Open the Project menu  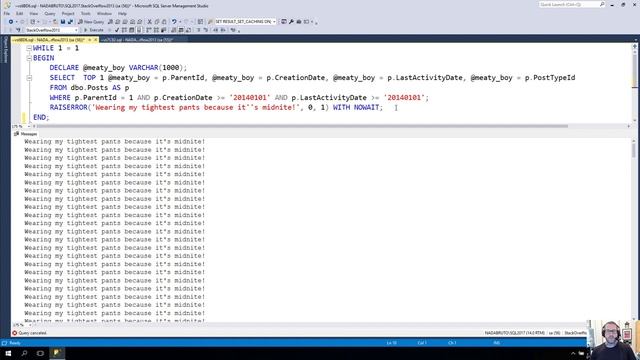pos(68,13)
